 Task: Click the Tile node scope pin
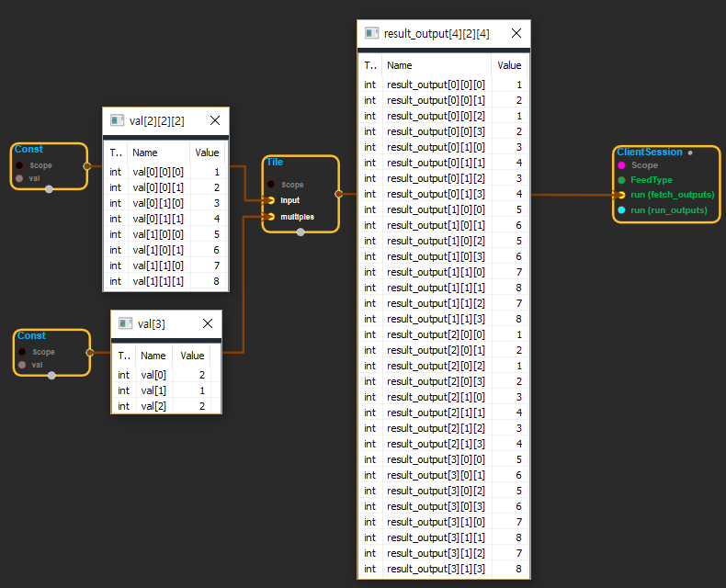(x=270, y=185)
